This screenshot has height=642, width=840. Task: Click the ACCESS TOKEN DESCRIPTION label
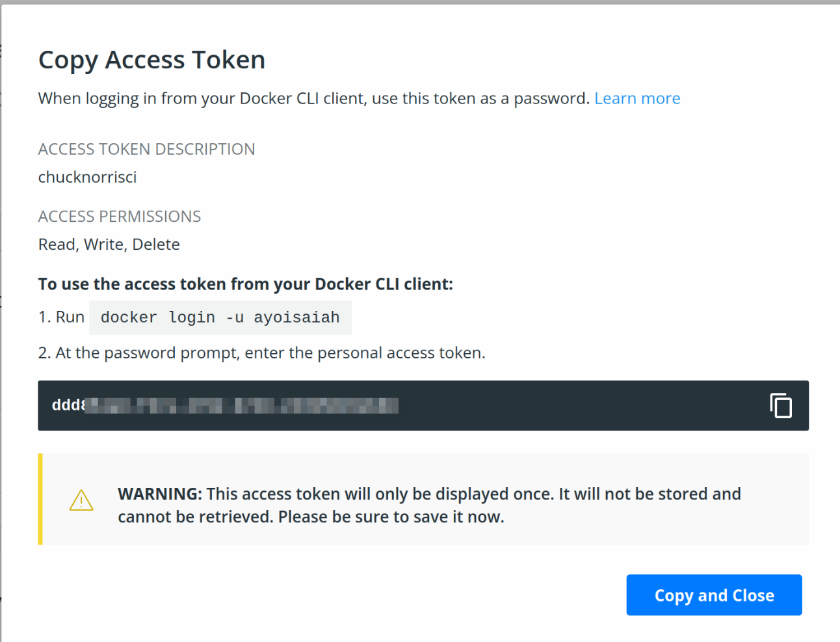(x=146, y=148)
